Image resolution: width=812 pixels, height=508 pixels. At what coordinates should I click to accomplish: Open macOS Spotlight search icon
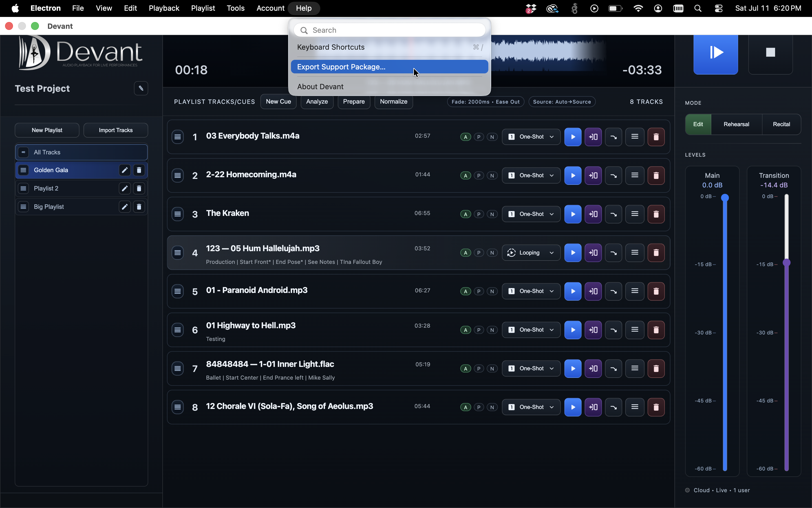(x=698, y=8)
